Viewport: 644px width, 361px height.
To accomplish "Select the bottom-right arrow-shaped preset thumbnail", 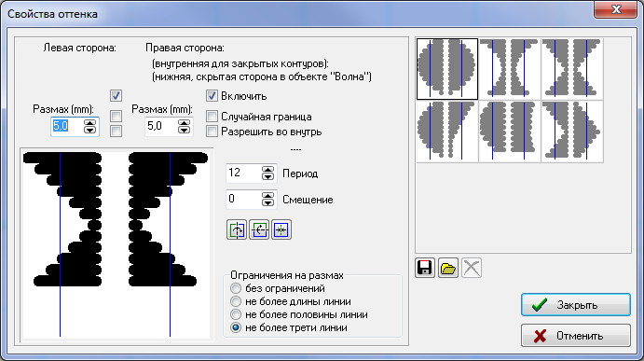I will click(572, 132).
